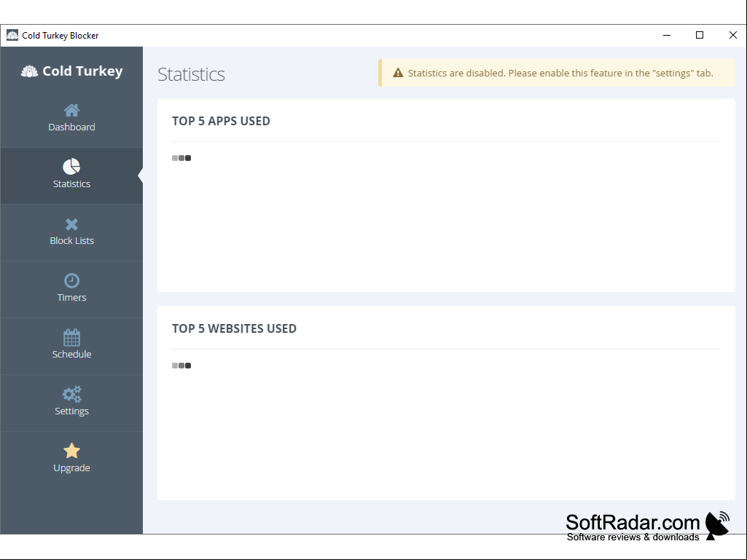Click the 'TOP 5 APPS USED' heading

[x=221, y=121]
